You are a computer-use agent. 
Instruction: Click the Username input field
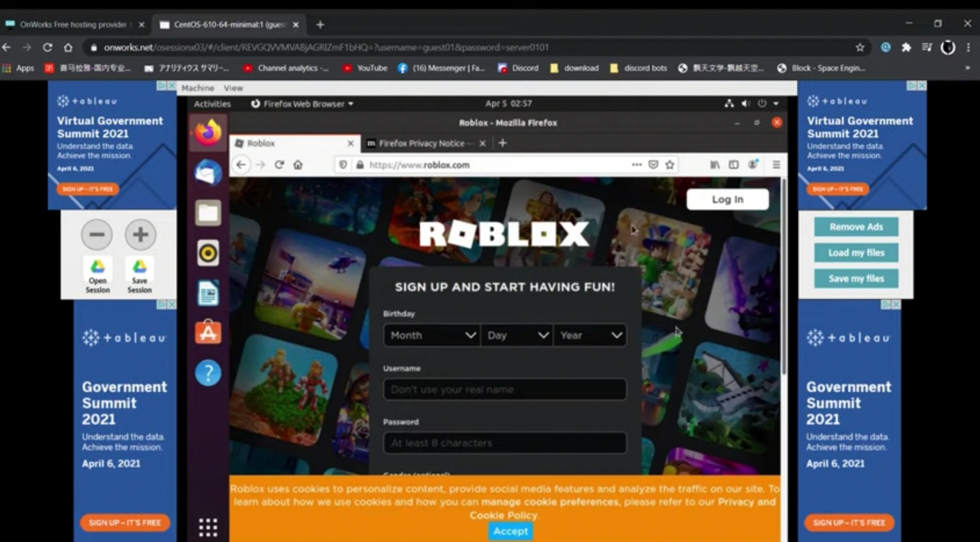(x=505, y=390)
